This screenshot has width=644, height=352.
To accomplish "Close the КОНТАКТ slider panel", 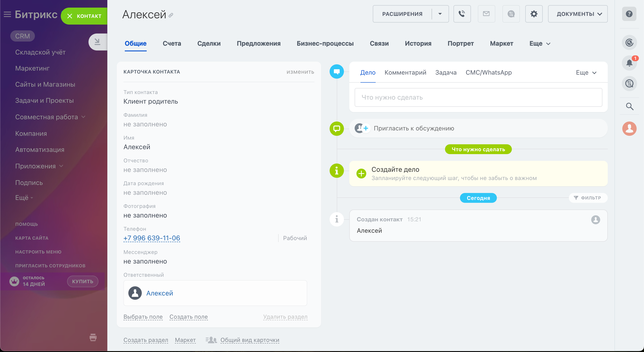I will [x=70, y=16].
